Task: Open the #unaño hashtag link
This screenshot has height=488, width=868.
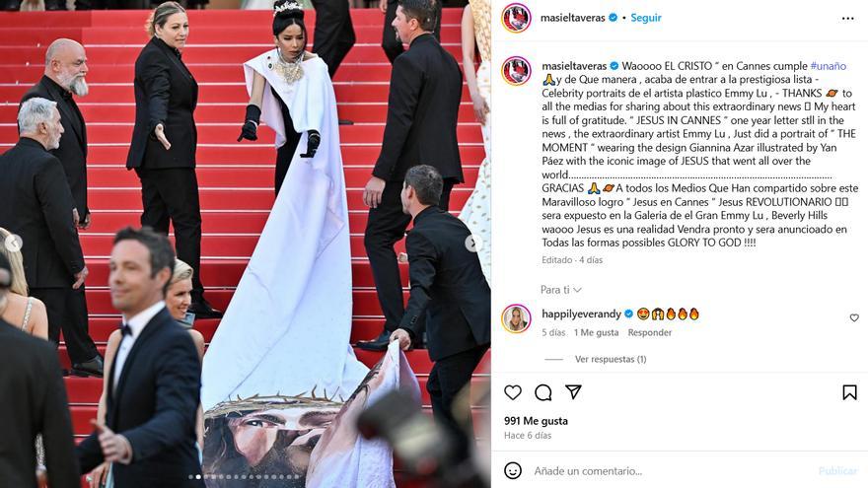Action: (x=829, y=66)
